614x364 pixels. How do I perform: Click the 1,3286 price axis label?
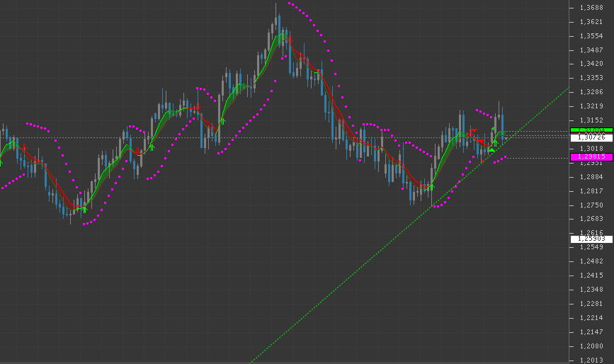(x=591, y=92)
